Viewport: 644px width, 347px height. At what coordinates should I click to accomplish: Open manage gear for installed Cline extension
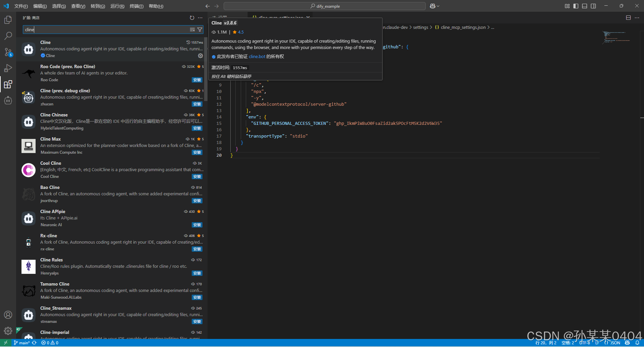click(200, 56)
